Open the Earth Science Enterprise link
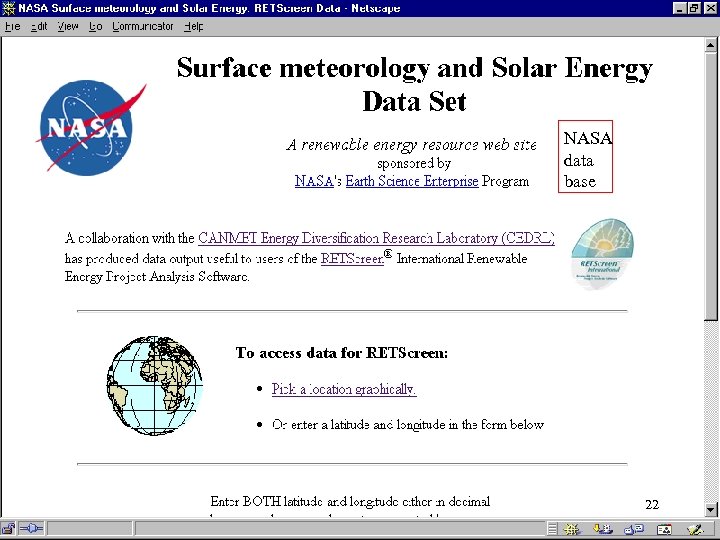720x540 pixels. click(x=412, y=181)
